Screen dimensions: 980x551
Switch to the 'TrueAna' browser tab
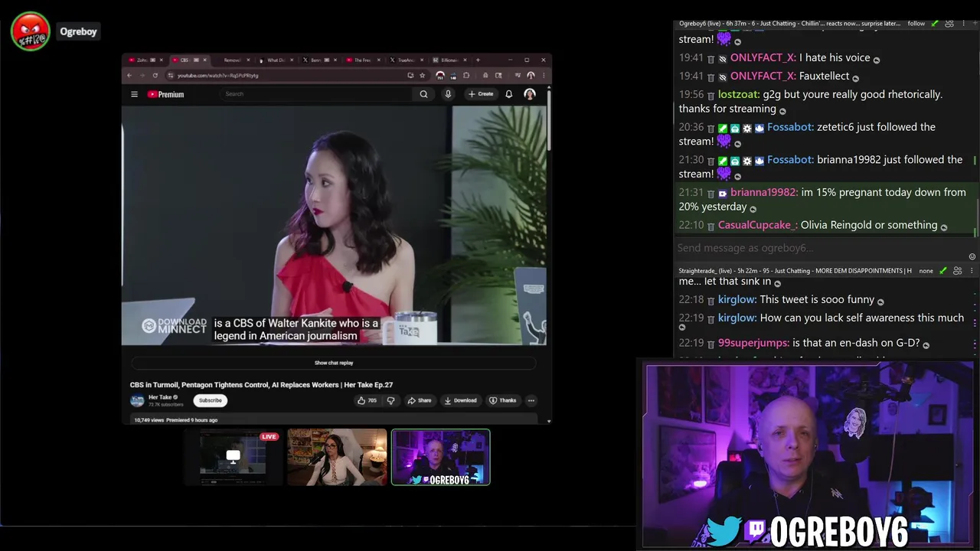click(407, 60)
